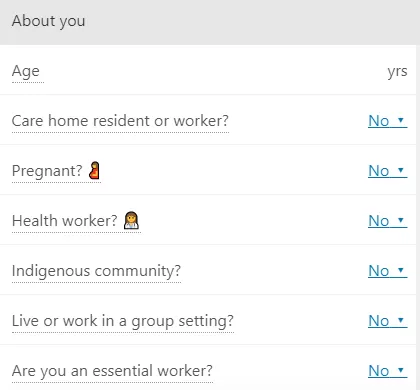
Task: Click the Indigenous community? label
Action: point(96,271)
